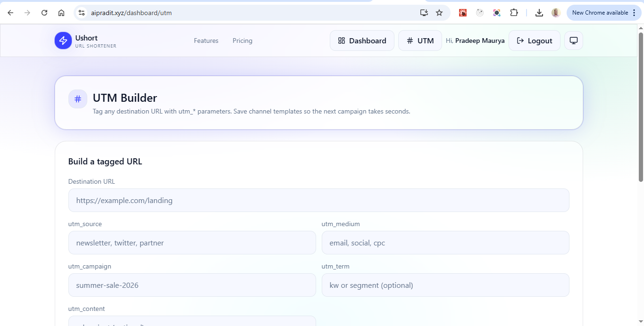Click the UTM Builder heading
Image resolution: width=644 pixels, height=326 pixels.
pos(125,98)
